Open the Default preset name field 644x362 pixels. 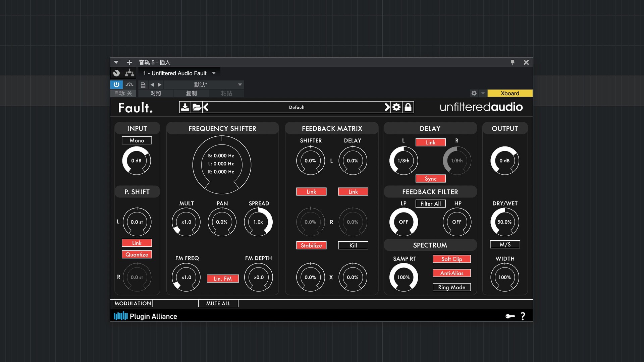click(x=297, y=107)
